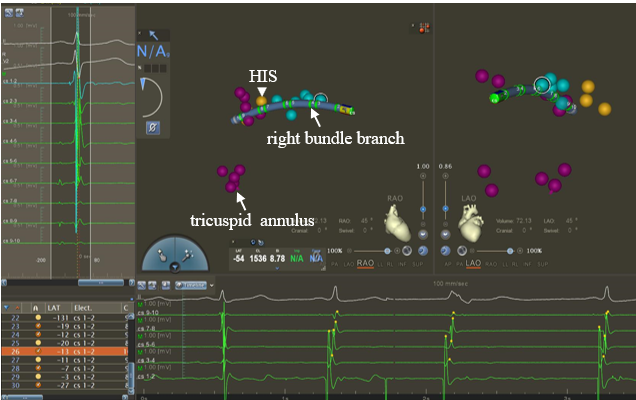
Task: Select point row 24 with LAT -12
Action: (x=65, y=335)
